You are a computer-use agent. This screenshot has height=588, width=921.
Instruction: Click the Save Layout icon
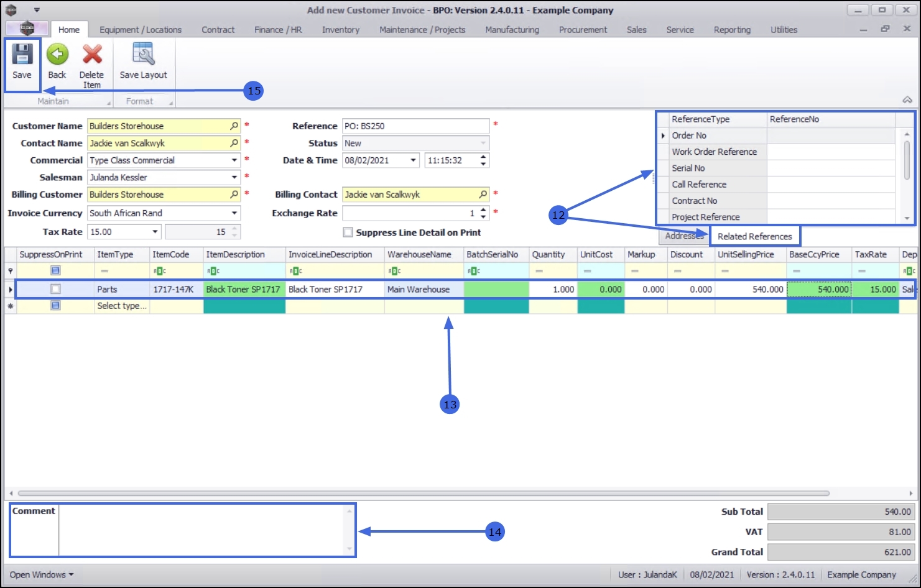coord(144,54)
